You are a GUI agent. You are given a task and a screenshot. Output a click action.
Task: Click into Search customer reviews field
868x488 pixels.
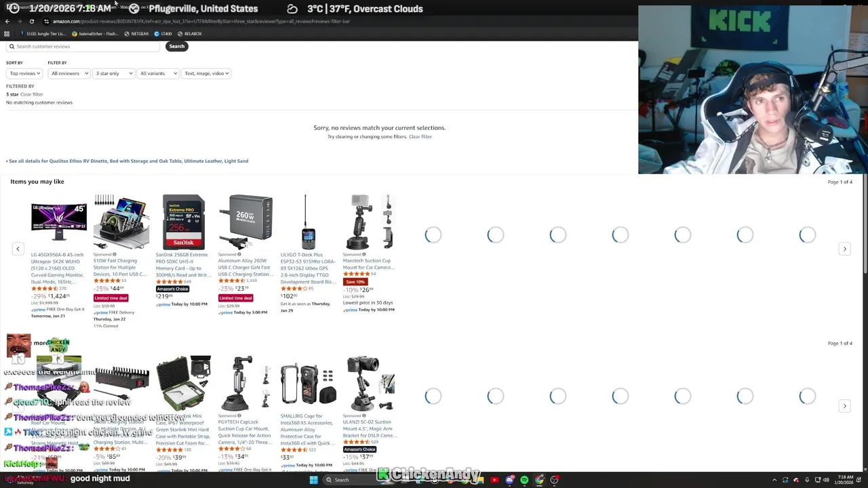pyautogui.click(x=83, y=46)
